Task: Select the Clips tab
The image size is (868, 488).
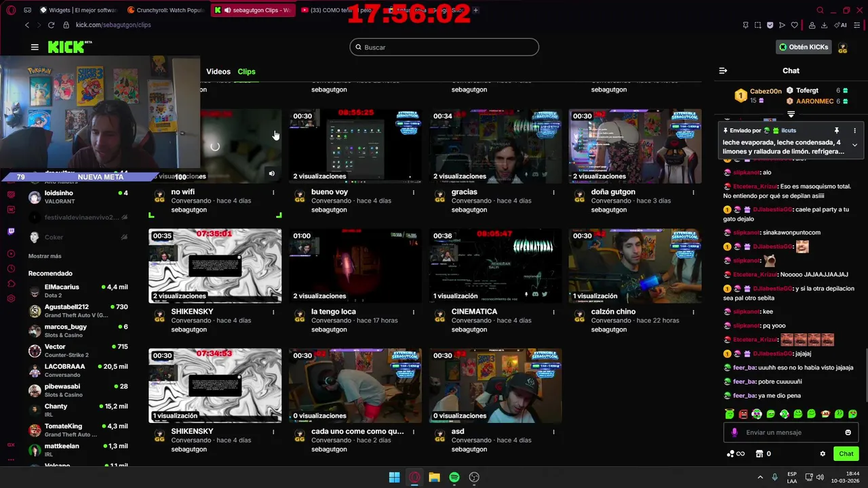Action: tap(246, 71)
